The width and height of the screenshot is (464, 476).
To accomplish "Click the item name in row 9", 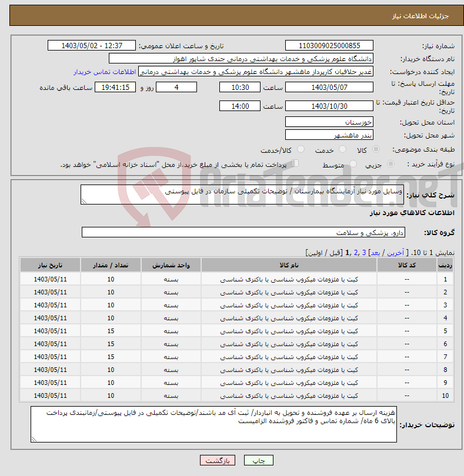I will [x=289, y=383].
